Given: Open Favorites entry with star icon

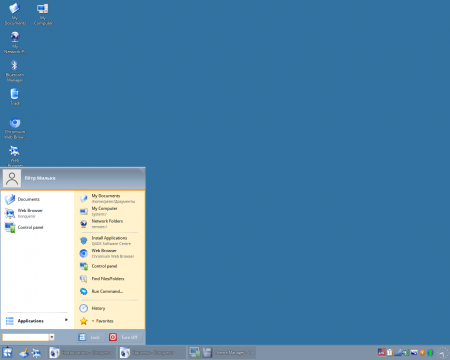Looking at the screenshot, I should (x=109, y=321).
